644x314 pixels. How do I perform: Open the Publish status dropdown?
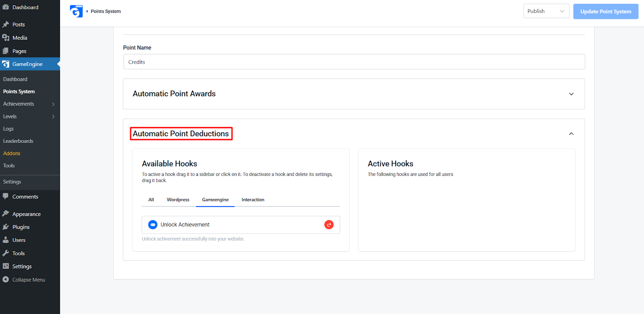[546, 11]
